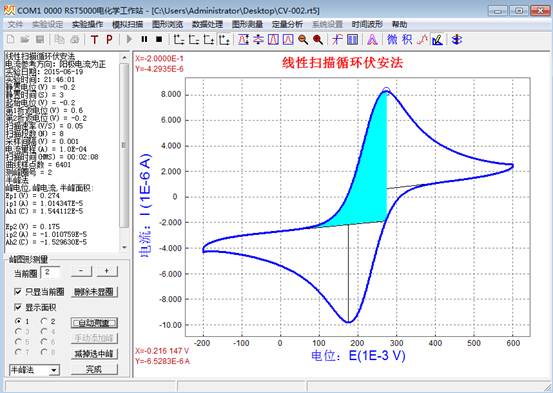
Task: Click the info panel scrollbar down arrow
Action: [x=124, y=247]
